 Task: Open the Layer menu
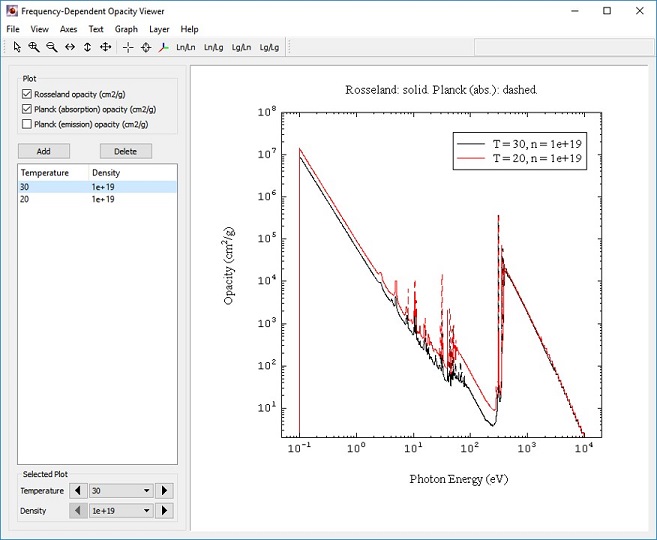[159, 29]
